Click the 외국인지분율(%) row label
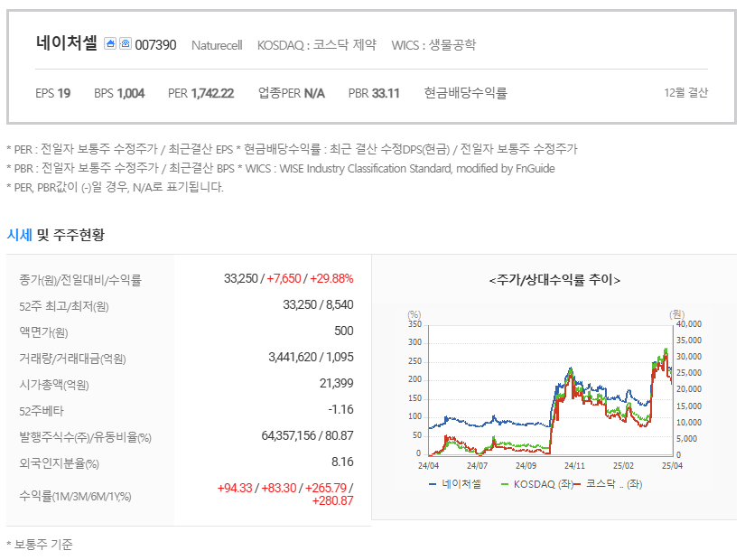Viewport: 745px width, 560px height. click(59, 463)
